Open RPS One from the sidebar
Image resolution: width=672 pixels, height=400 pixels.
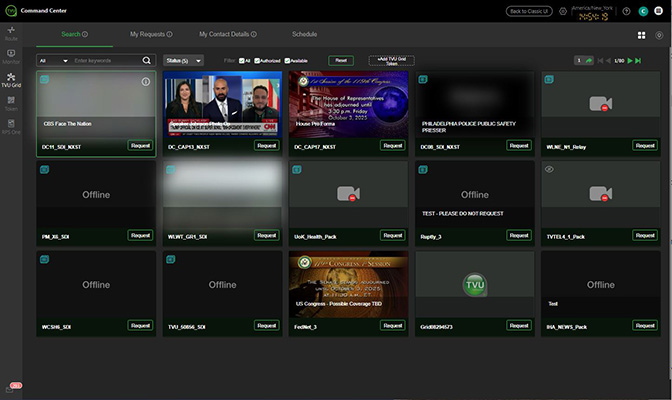tap(11, 125)
